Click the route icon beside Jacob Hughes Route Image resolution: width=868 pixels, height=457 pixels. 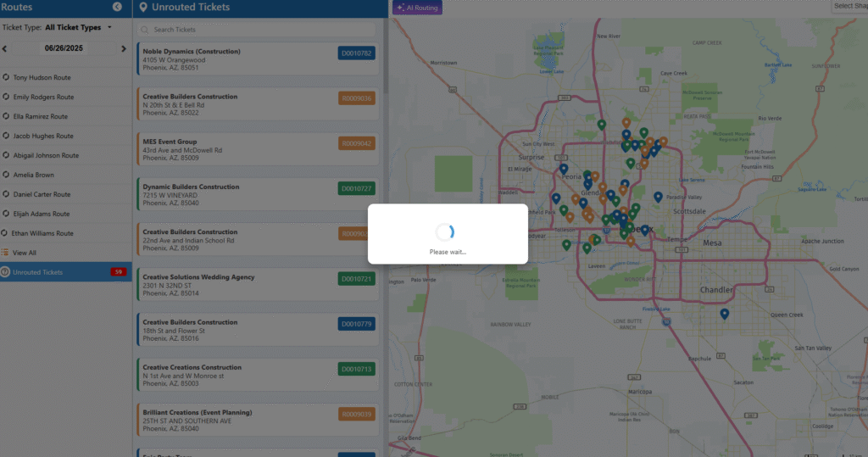[6, 135]
